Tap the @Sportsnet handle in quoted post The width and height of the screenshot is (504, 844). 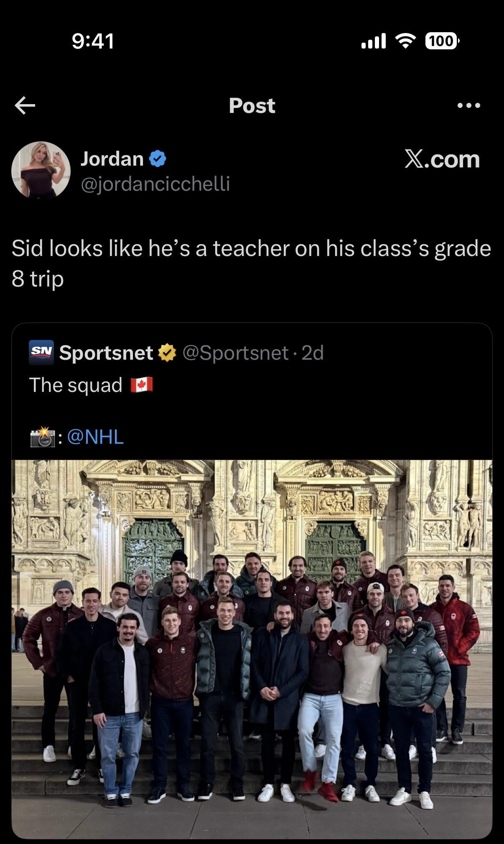(235, 353)
